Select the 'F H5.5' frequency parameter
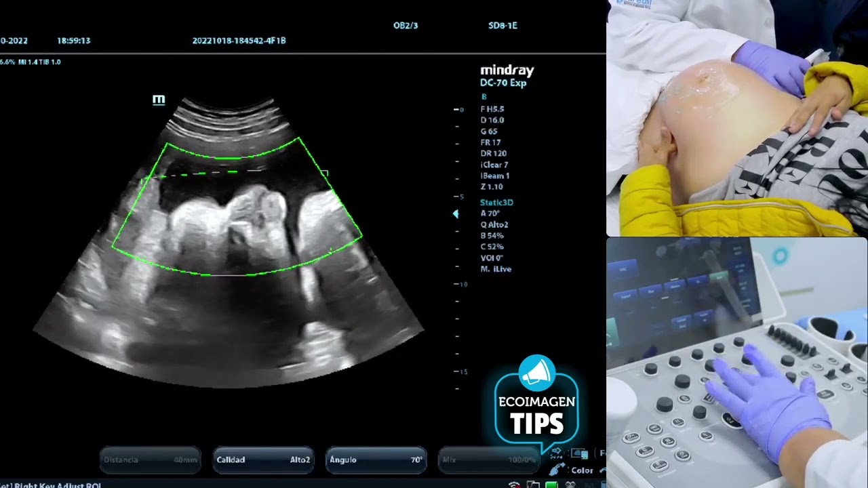 492,109
